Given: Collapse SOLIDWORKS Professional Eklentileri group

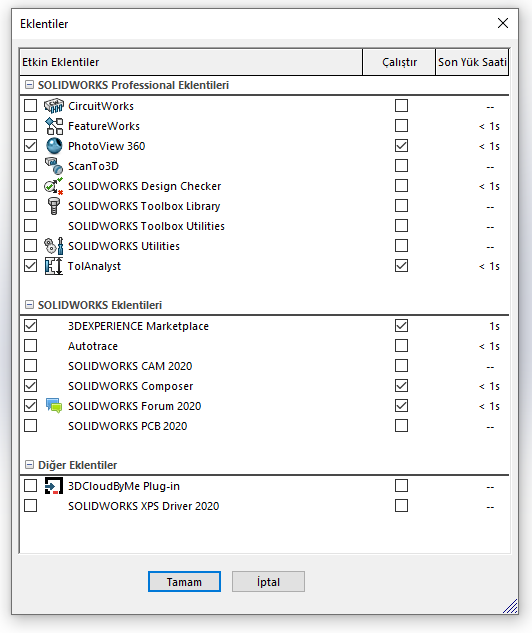Looking at the screenshot, I should (x=29, y=85).
